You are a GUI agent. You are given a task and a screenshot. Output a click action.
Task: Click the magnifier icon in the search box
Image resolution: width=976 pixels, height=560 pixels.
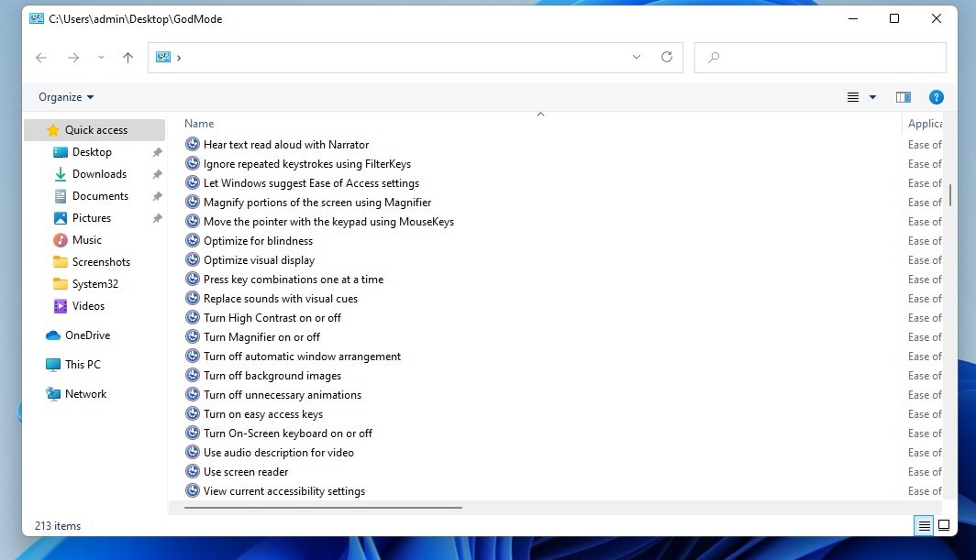714,57
